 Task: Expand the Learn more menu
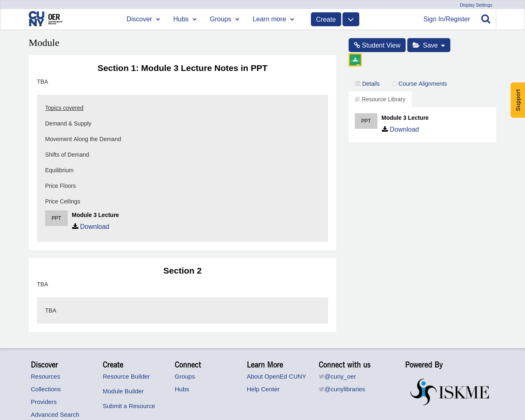[273, 19]
